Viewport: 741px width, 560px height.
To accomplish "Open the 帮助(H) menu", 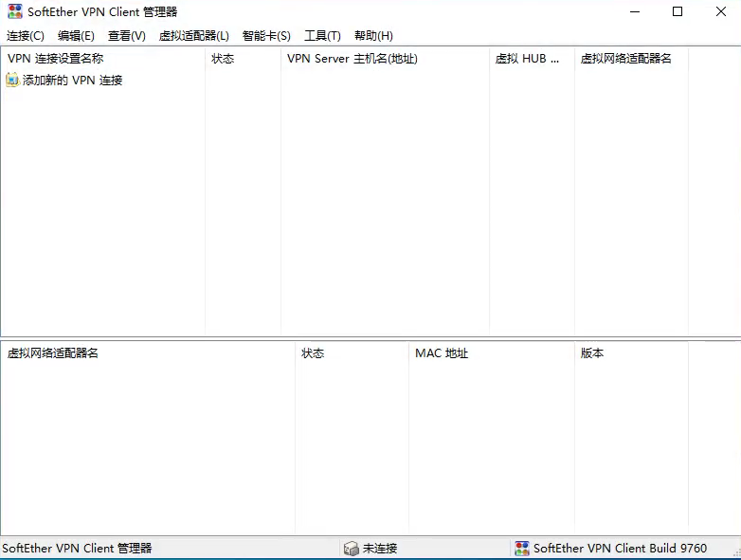I will point(373,36).
